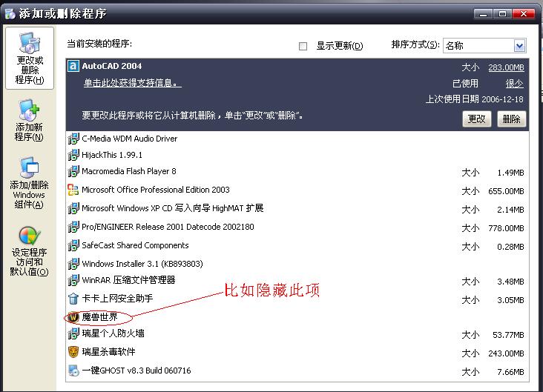Image resolution: width=543 pixels, height=392 pixels.
Task: Select the 魔兽世界 entry
Action: tap(297, 317)
